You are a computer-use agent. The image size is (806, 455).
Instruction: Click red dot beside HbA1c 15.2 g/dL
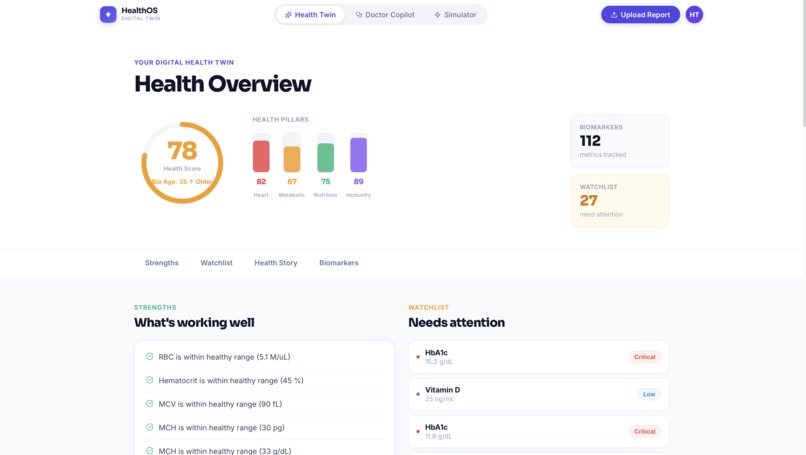(417, 357)
